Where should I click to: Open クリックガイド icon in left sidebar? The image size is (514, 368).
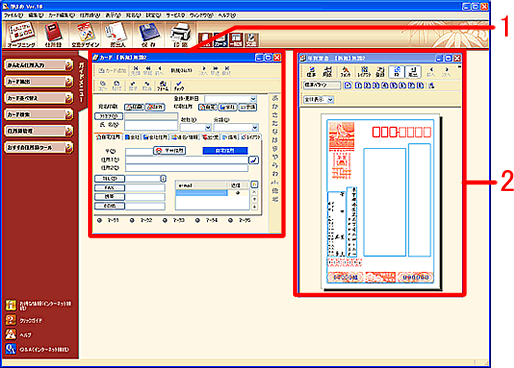pyautogui.click(x=11, y=320)
